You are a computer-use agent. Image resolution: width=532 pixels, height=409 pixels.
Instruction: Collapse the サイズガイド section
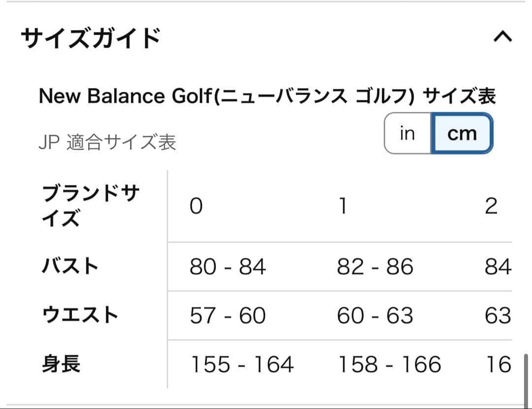point(502,36)
